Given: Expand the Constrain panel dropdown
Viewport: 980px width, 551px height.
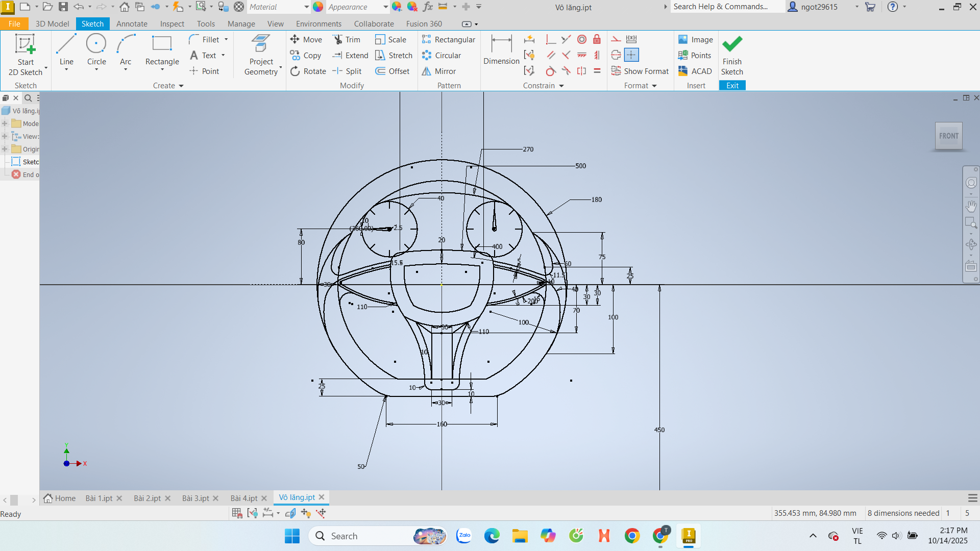Looking at the screenshot, I should [561, 86].
